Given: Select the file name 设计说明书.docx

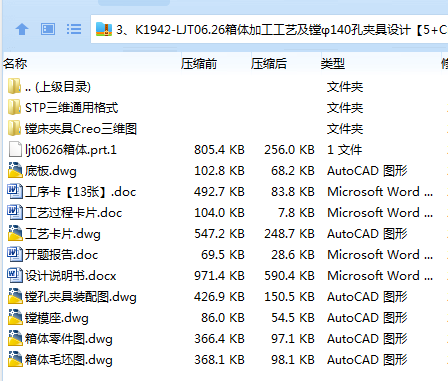Looking at the screenshot, I should (71, 276).
